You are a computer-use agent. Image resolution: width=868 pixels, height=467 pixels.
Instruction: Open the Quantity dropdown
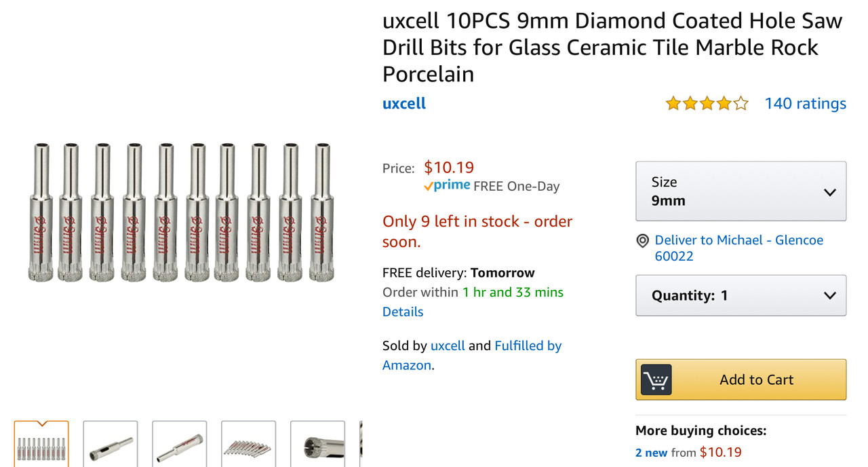(x=741, y=295)
